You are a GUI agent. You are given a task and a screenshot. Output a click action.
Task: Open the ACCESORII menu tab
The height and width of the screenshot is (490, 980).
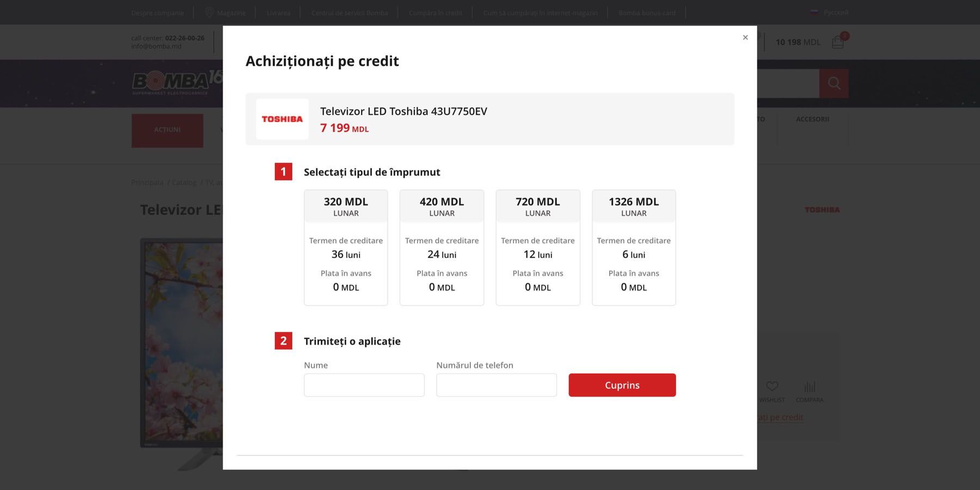pos(812,119)
